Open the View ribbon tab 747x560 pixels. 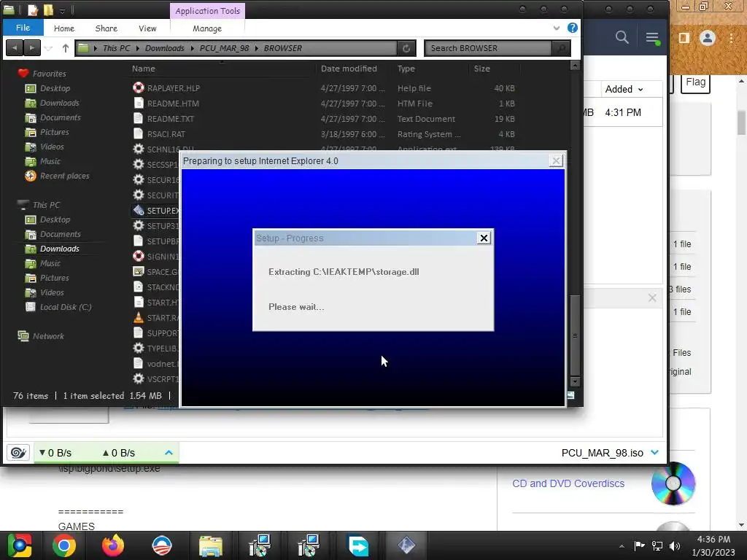coord(147,28)
